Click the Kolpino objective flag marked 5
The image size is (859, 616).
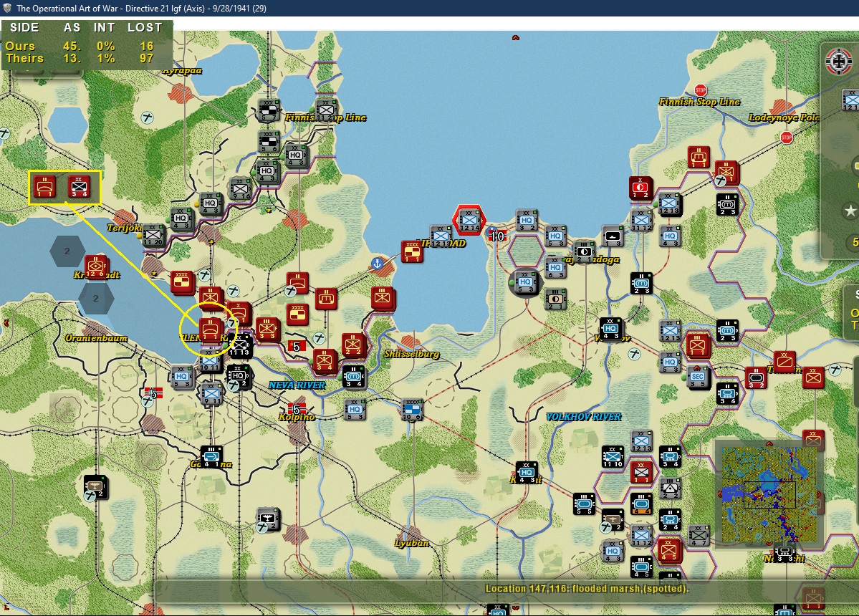click(x=297, y=409)
